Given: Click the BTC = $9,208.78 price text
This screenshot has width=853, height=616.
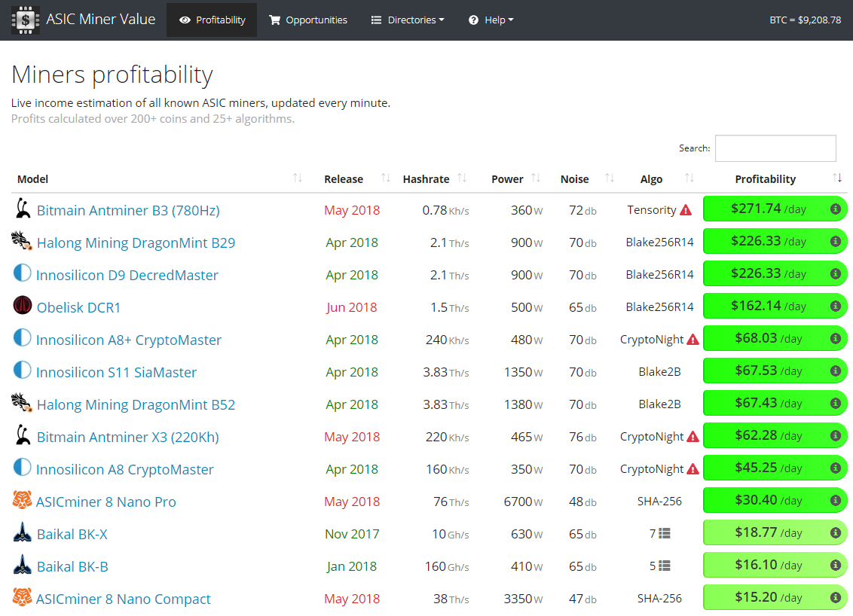Looking at the screenshot, I should pos(805,20).
